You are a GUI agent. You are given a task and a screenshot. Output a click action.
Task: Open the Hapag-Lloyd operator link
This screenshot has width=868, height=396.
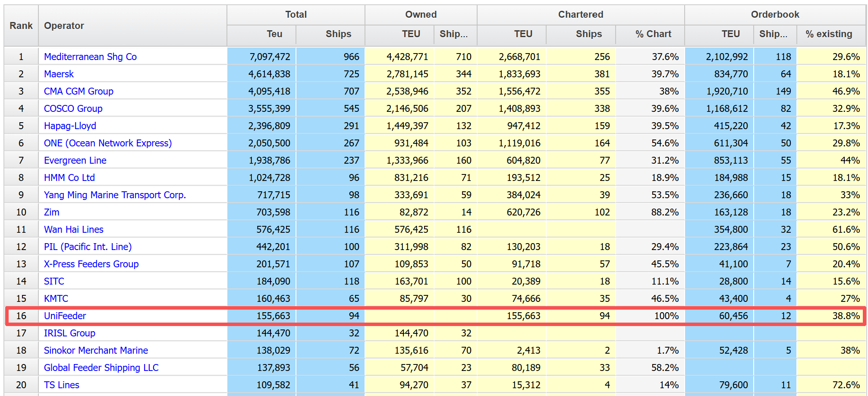click(70, 126)
